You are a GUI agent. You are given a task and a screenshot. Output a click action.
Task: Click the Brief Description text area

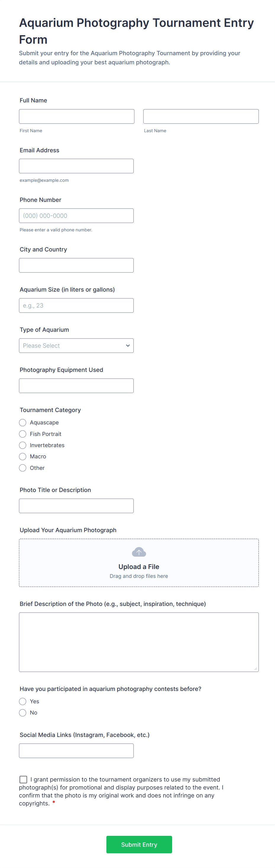tap(139, 642)
